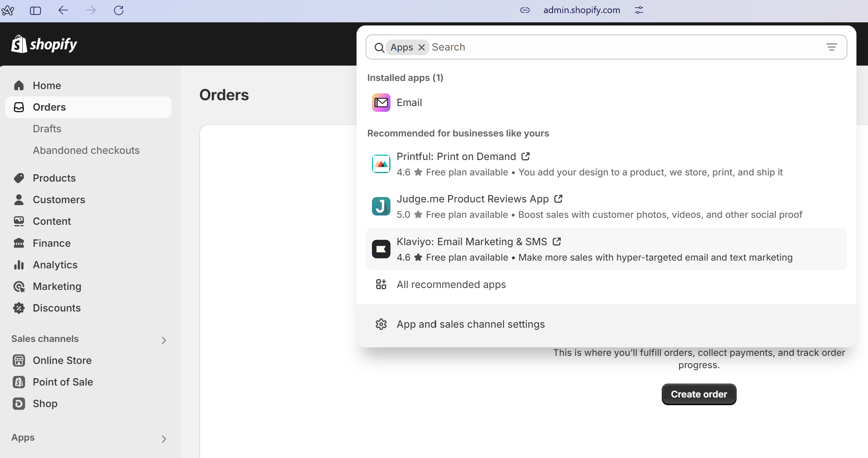Click the Printful app icon
The width and height of the screenshot is (868, 458).
coord(381,164)
